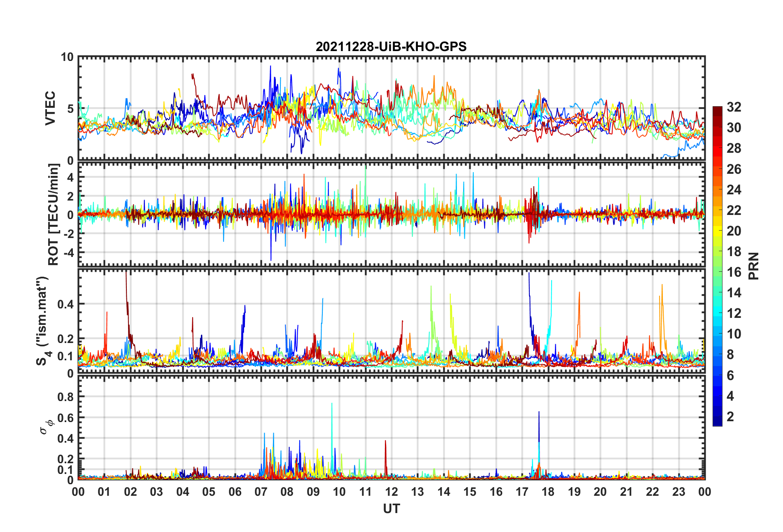Click x-axis tick label 23
The width and height of the screenshot is (783, 532).
[x=678, y=492]
